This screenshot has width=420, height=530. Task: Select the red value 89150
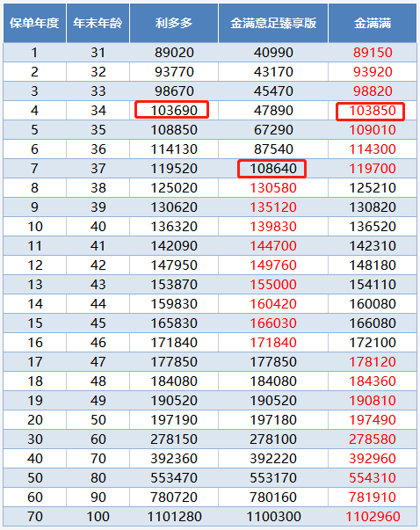coord(373,53)
